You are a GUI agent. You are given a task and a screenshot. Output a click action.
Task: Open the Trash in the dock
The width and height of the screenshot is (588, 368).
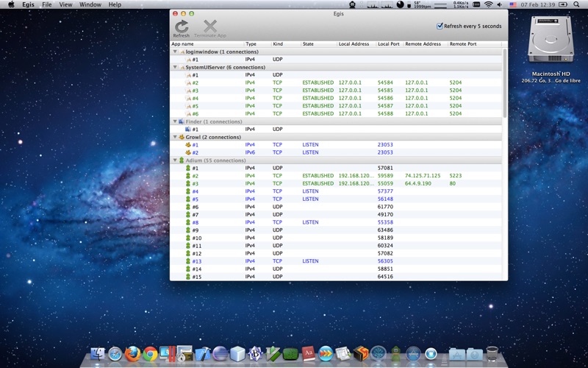(x=492, y=355)
